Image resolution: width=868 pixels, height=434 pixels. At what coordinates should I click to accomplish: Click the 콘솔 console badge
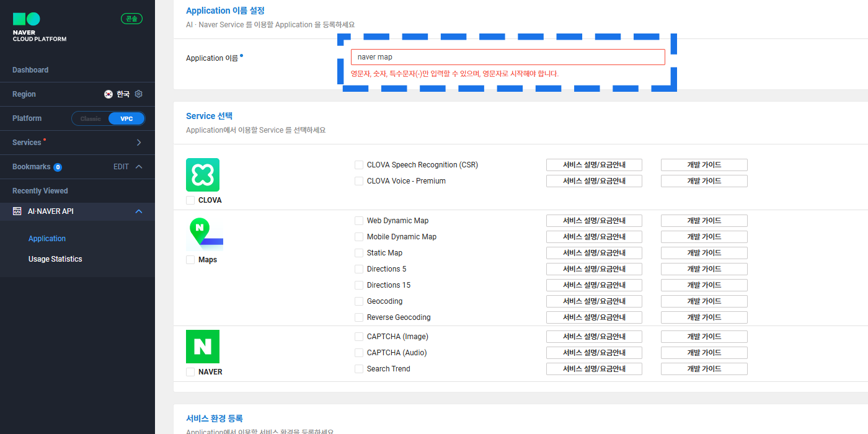click(x=131, y=19)
